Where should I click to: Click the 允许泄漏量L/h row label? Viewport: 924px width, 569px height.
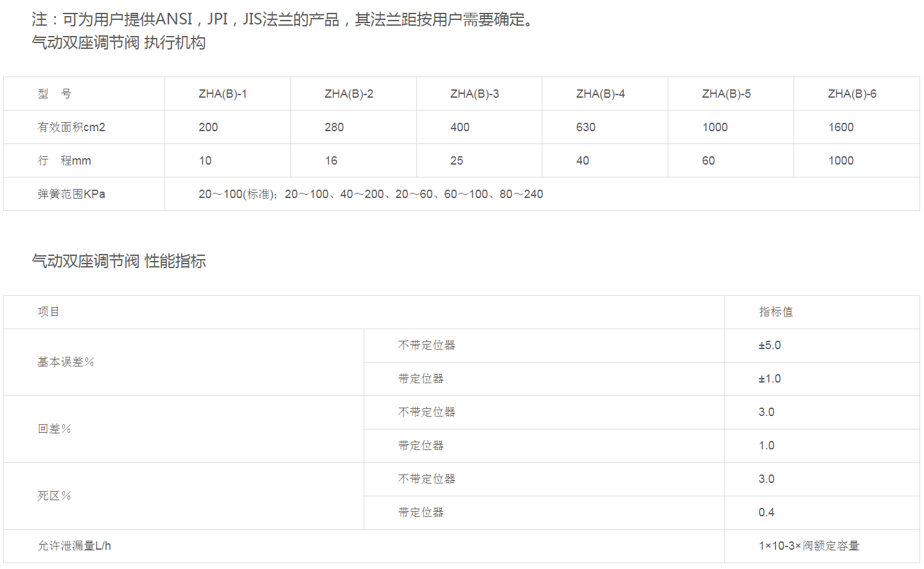click(x=74, y=546)
